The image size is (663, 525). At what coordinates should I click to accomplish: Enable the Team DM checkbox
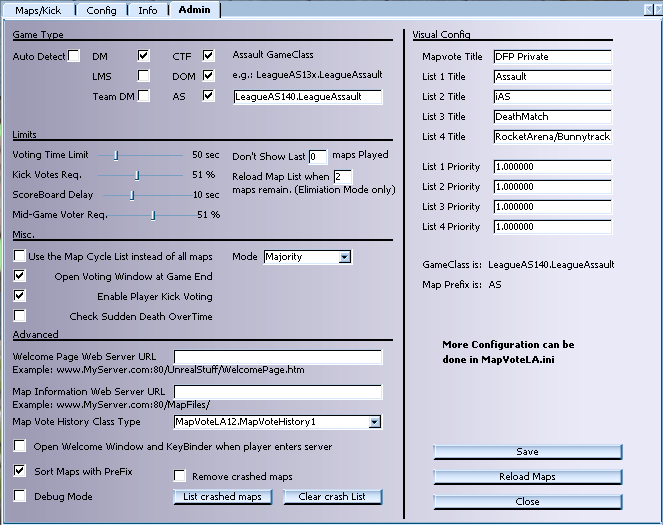pyautogui.click(x=143, y=96)
